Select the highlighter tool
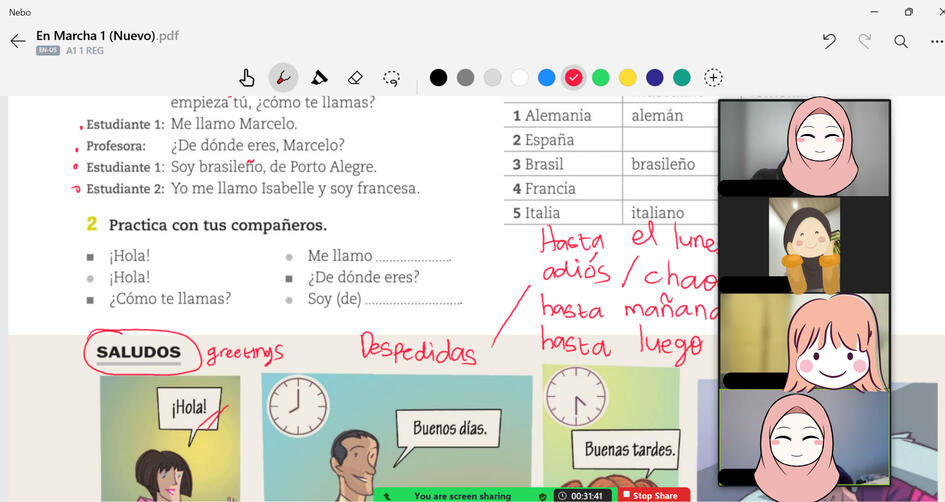 tap(319, 77)
